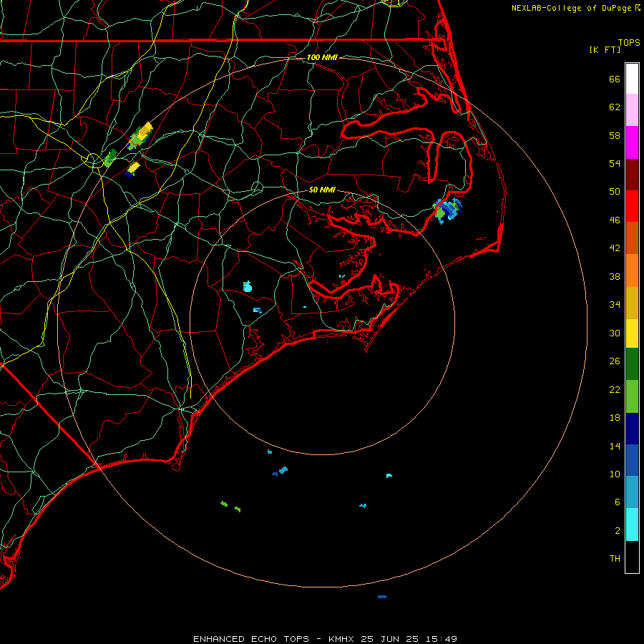The width and height of the screenshot is (644, 644).
Task: Click the '34' legend value
Action: tap(615, 304)
